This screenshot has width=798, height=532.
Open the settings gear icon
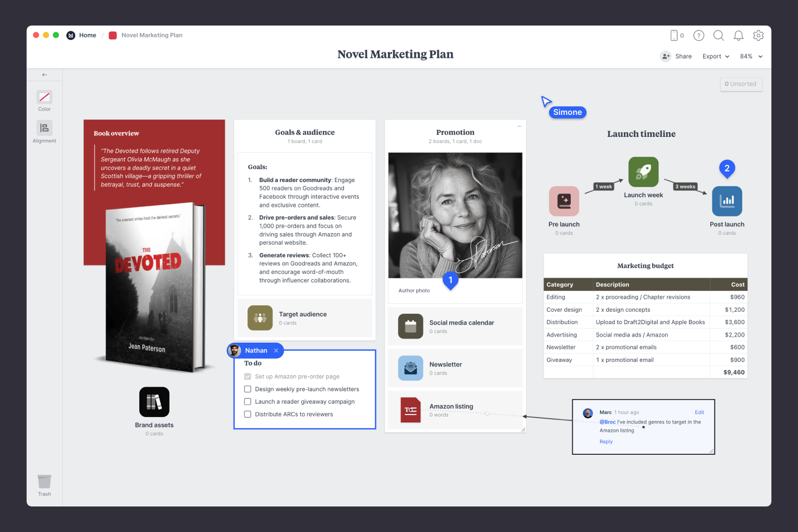coord(758,36)
